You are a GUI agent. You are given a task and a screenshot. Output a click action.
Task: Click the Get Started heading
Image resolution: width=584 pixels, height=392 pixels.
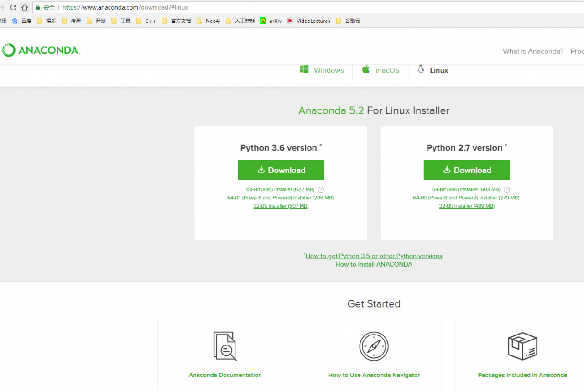coord(374,303)
